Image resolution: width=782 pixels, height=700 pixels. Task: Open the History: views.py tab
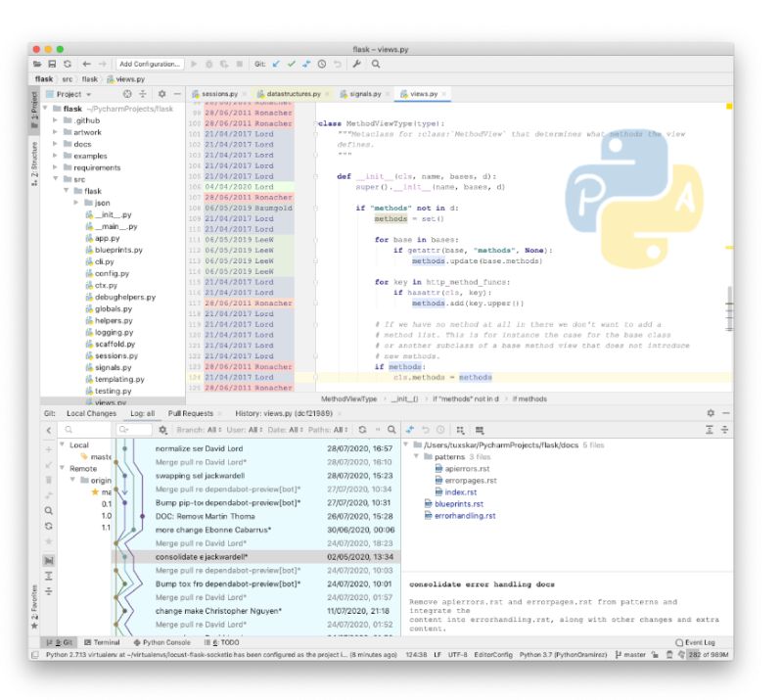(x=283, y=413)
